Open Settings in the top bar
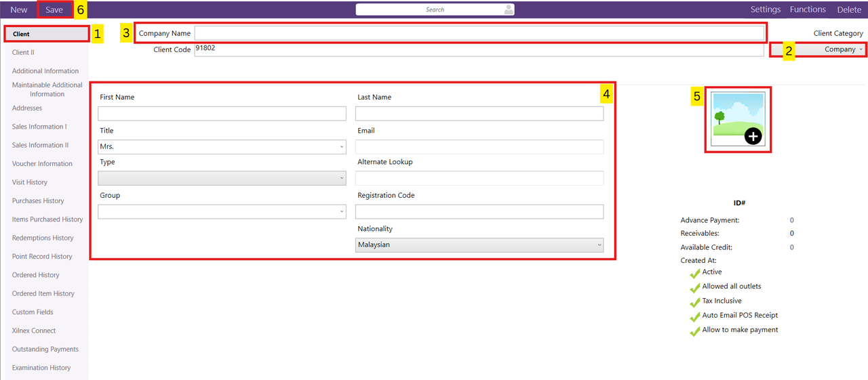Screen dimensions: 868x380 coord(766,9)
